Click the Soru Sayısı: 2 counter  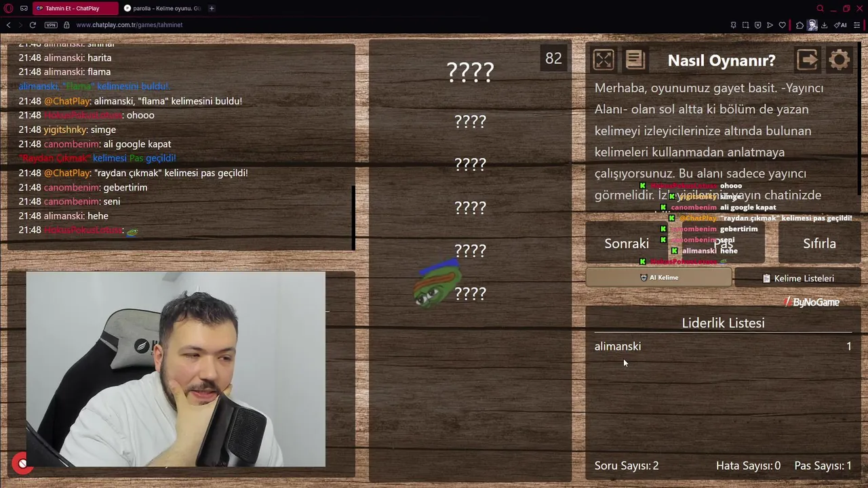[627, 466]
